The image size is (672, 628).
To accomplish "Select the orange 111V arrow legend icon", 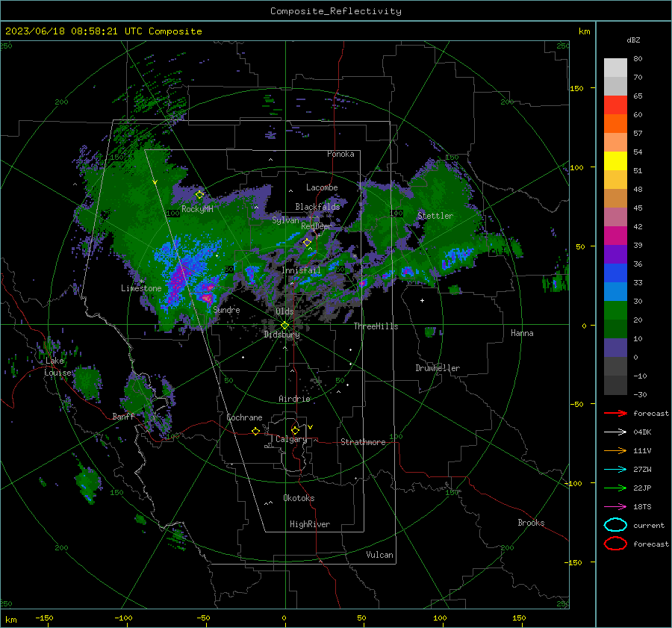I will tap(615, 450).
